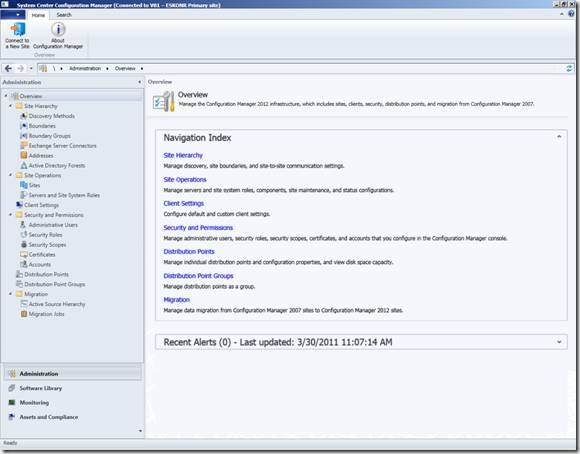580x454 pixels.
Task: Select the Addresses node icon
Action: pyautogui.click(x=24, y=155)
